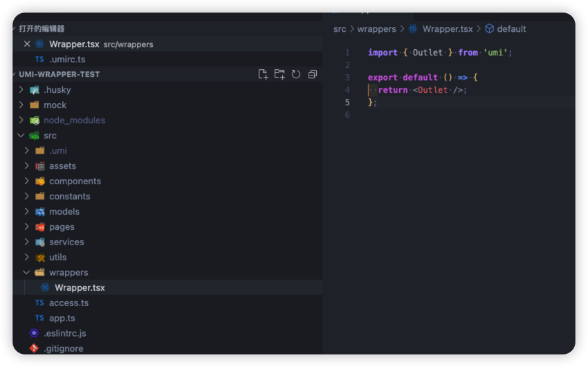588x367 pixels.
Task: Click the return keyword on line 4
Action: point(393,90)
